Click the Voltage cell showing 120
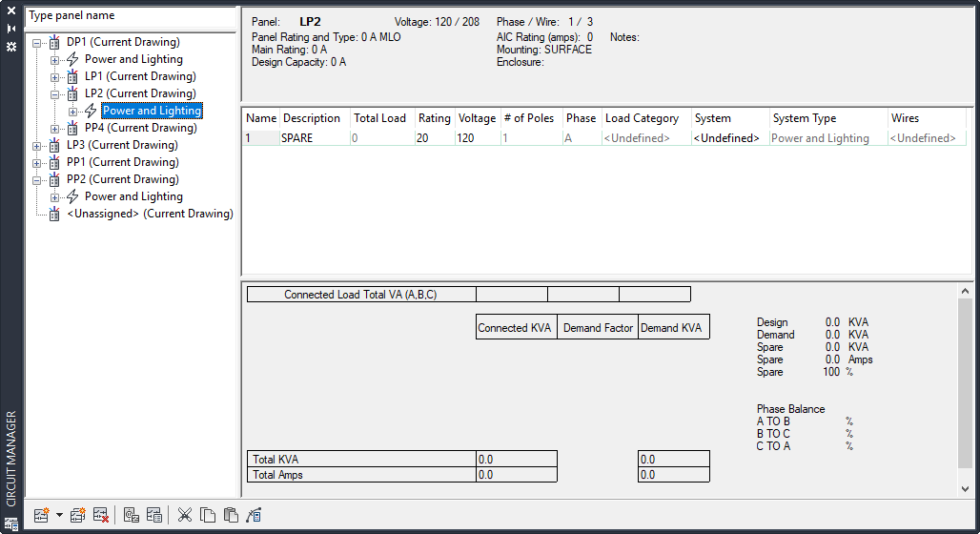 click(x=477, y=138)
